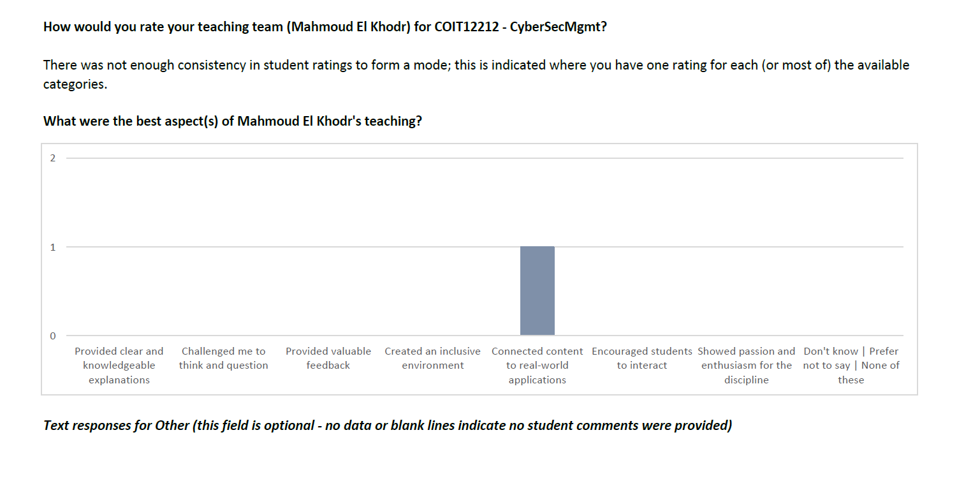
Task: Click the 'Created an inclusive environment' label
Action: (x=433, y=359)
